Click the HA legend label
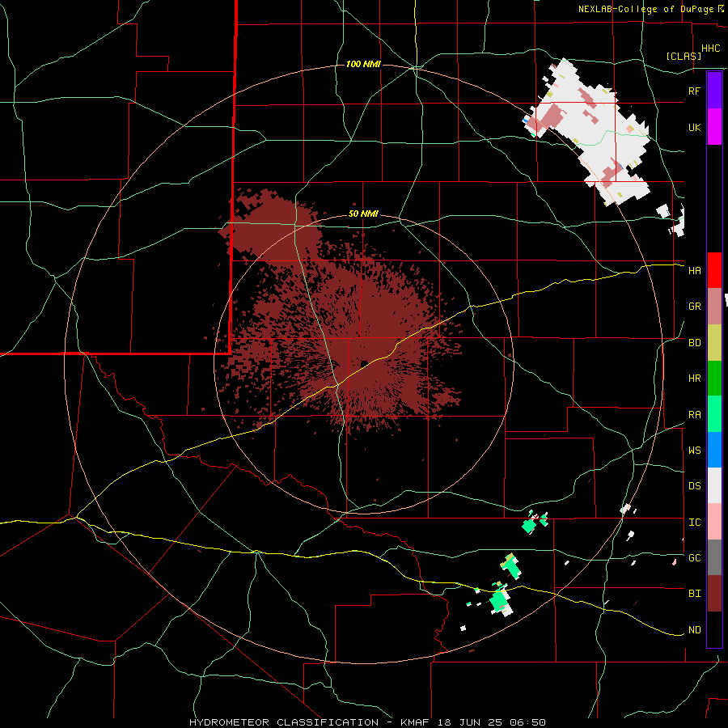Screen dimensions: 728x728 pos(694,271)
